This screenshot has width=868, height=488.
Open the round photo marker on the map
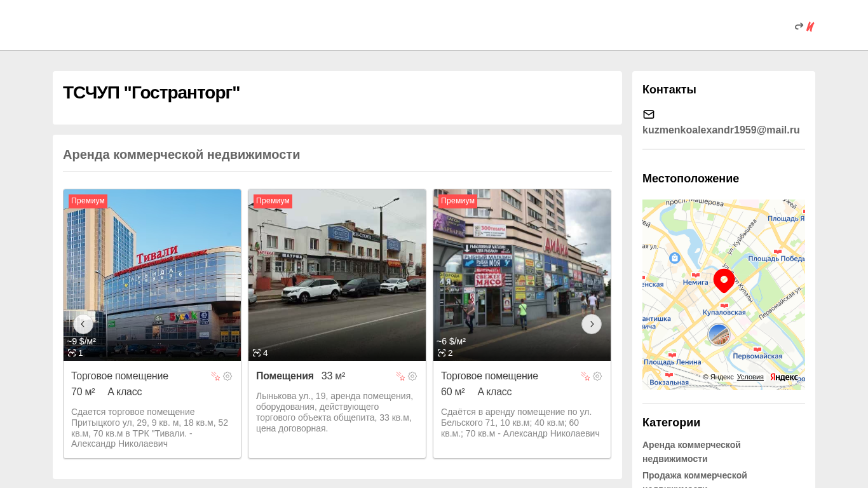(x=719, y=334)
